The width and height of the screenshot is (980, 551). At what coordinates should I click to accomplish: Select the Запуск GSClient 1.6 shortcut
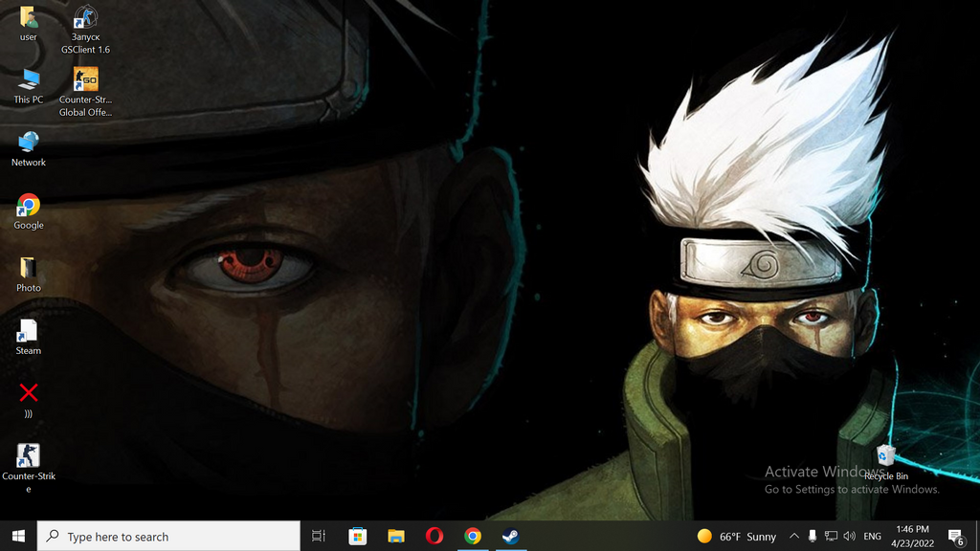tap(85, 30)
